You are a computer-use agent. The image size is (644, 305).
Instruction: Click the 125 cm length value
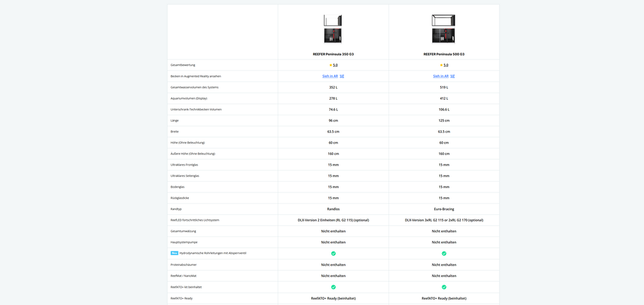pos(444,121)
